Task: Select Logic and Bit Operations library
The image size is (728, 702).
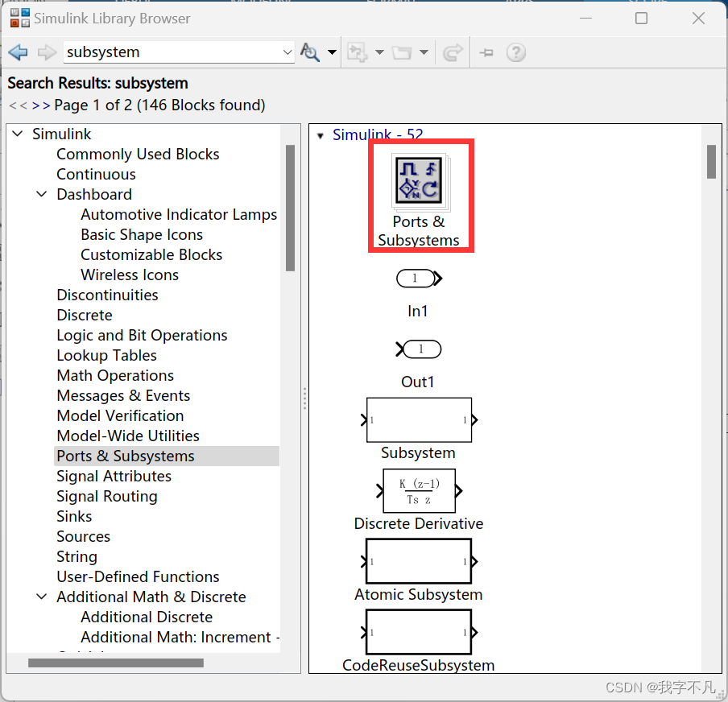Action: pyautogui.click(x=142, y=335)
